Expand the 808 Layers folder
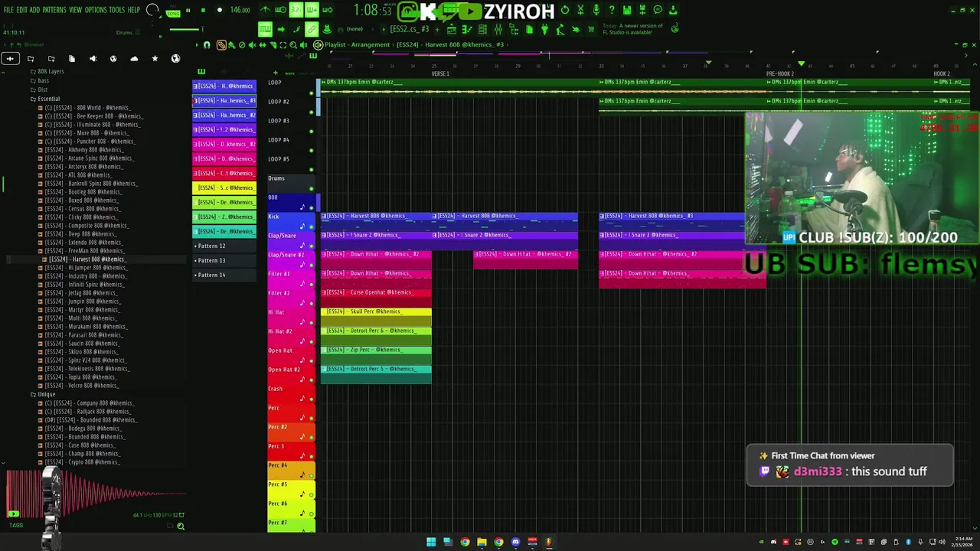 coord(47,71)
